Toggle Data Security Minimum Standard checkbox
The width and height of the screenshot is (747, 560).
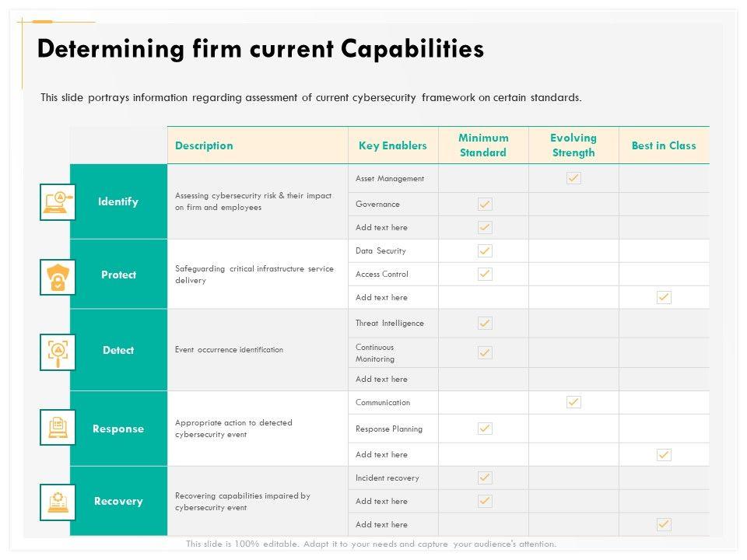485,250
